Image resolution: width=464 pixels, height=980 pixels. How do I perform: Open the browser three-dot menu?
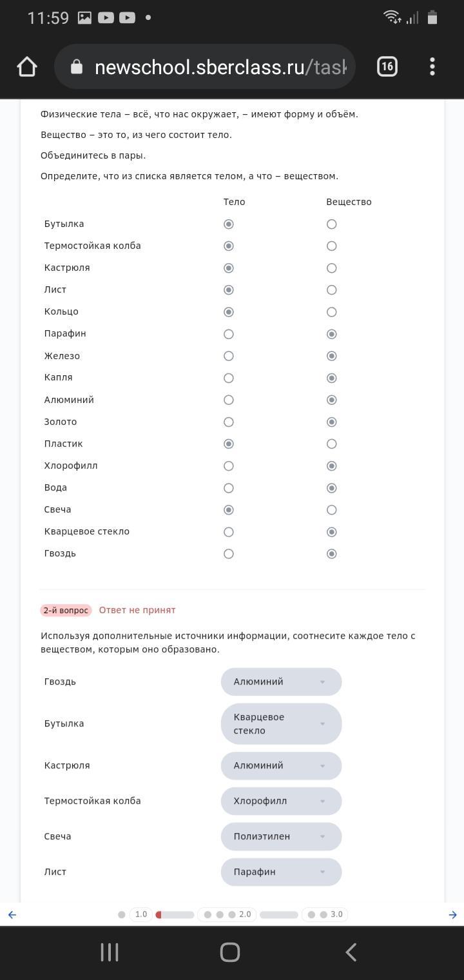432,66
